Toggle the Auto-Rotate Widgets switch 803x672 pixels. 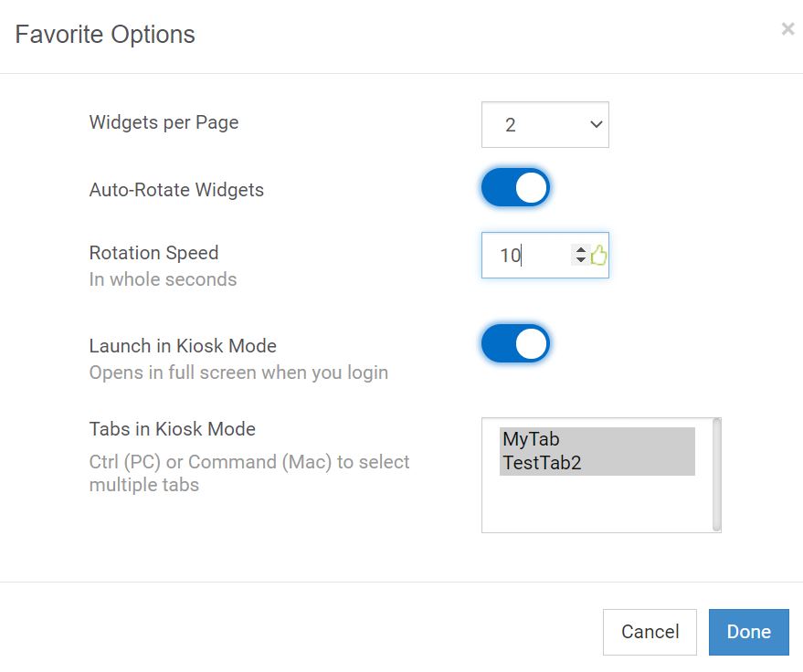tap(515, 188)
